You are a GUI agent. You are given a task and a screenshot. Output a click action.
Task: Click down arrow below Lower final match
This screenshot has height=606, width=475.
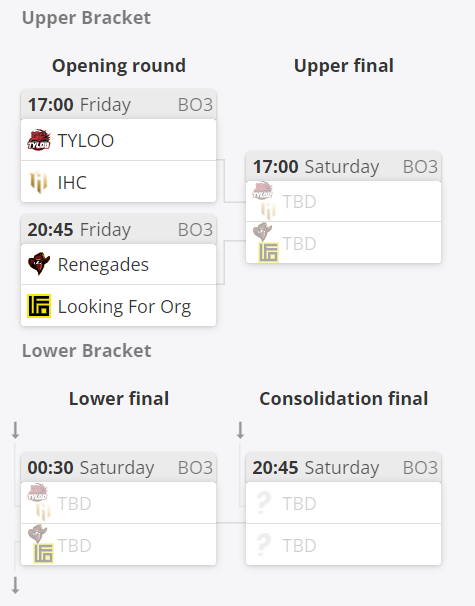[x=15, y=585]
